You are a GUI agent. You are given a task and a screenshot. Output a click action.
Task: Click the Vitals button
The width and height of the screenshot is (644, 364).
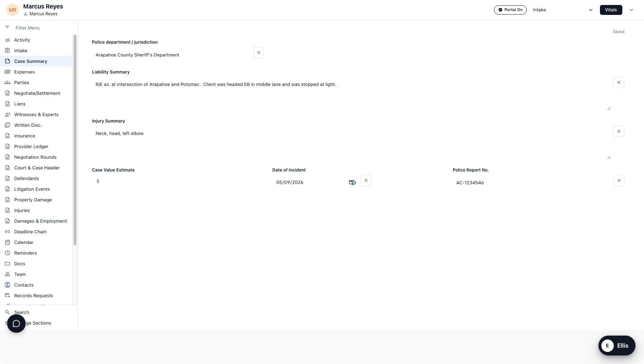(611, 10)
